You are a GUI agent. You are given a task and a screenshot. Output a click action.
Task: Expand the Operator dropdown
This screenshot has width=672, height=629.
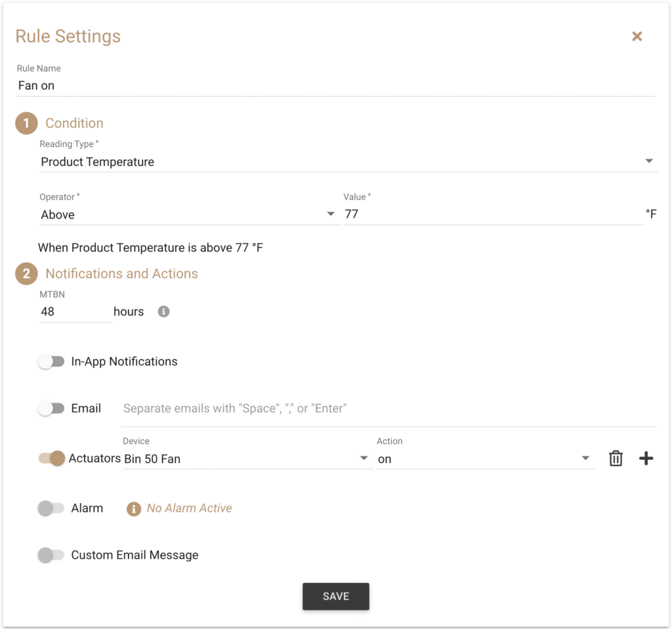[188, 214]
